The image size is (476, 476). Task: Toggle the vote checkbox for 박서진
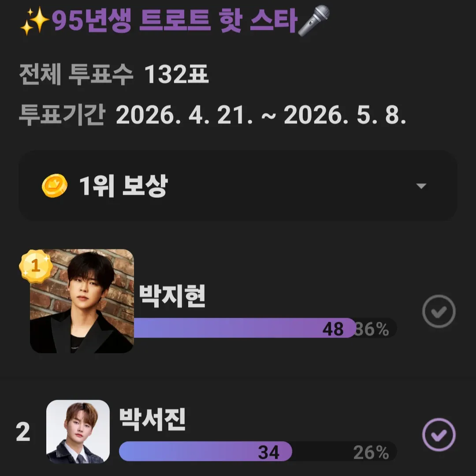[439, 435]
